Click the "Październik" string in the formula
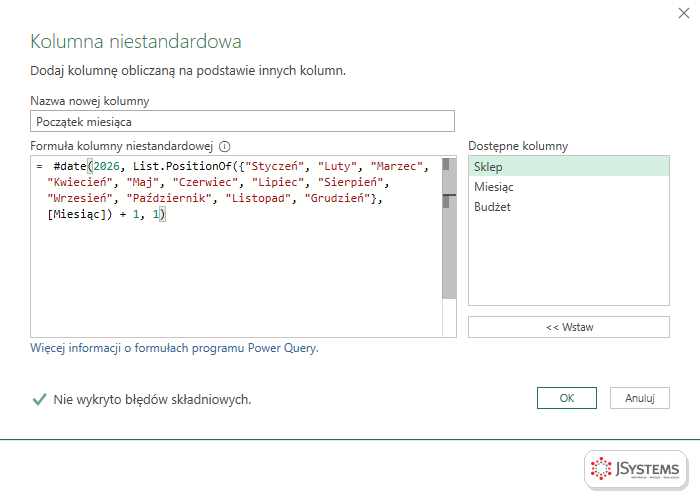Screen dimensions: 700x497 (169, 198)
